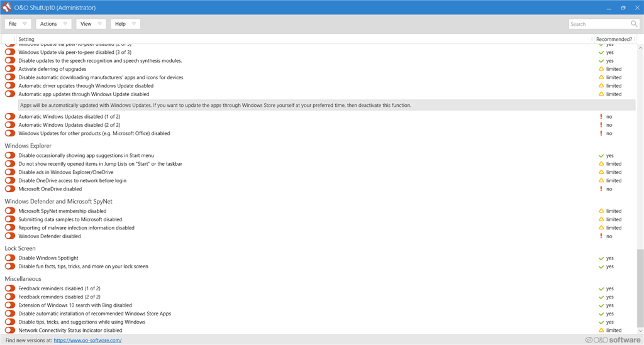The height and width of the screenshot is (345, 644).
Task: Toggle Network Connectivity Status Indicator disabled
Action: (10, 330)
